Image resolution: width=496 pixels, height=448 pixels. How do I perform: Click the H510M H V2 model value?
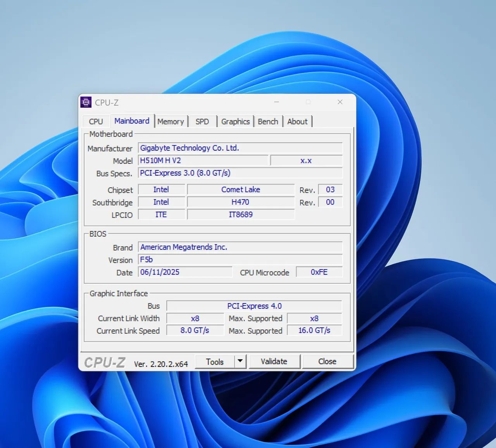coord(203,160)
